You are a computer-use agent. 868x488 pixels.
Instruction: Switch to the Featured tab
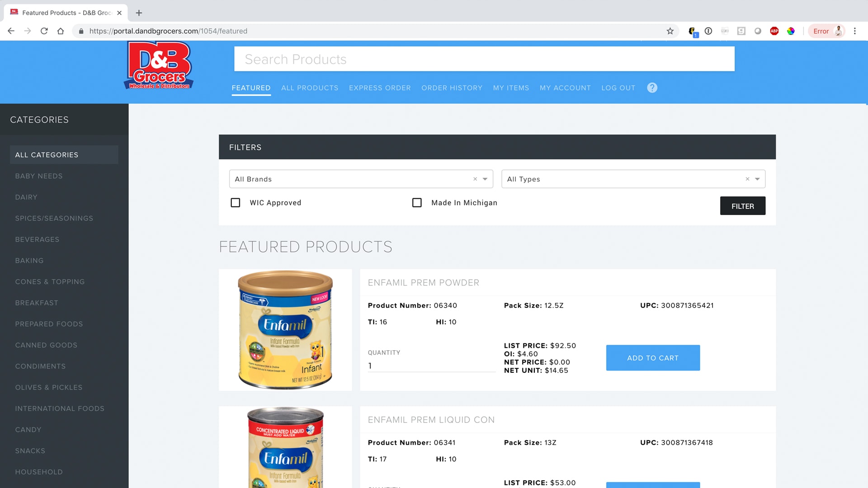point(251,88)
